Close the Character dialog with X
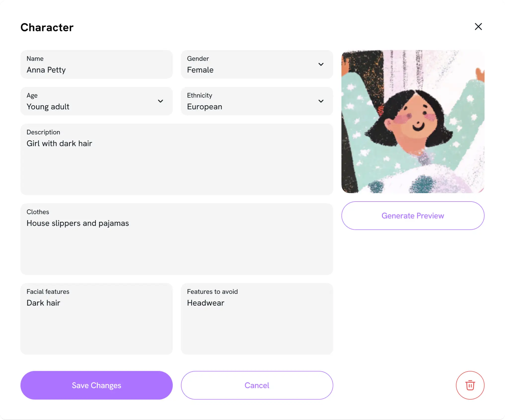The height and width of the screenshot is (420, 505). (478, 27)
